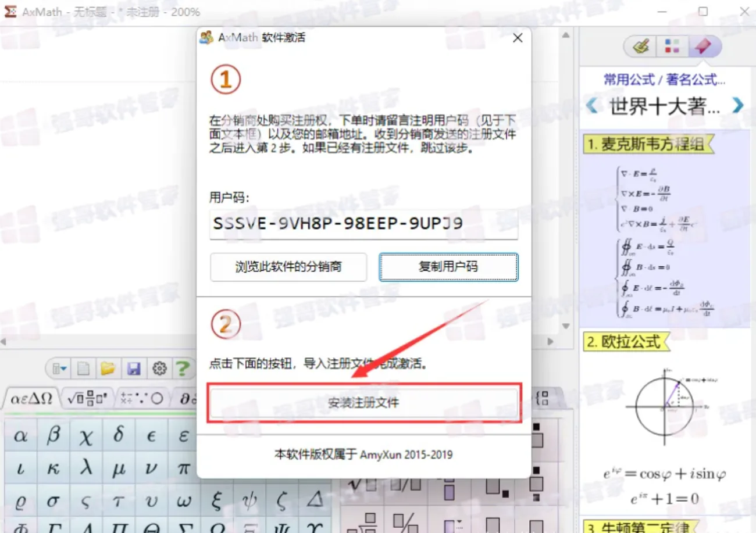Open settings via the gear icon

[x=159, y=369]
